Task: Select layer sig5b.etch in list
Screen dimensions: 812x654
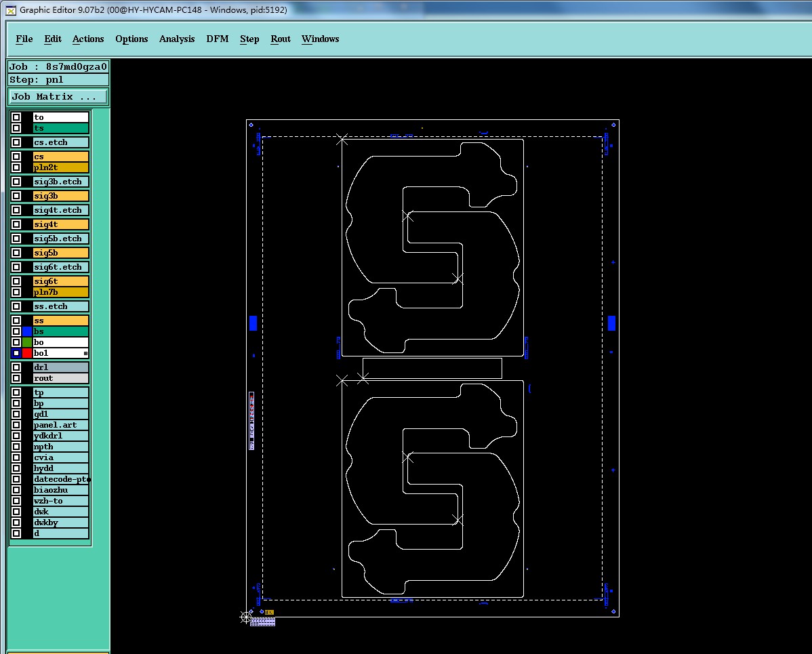Action: [60, 239]
